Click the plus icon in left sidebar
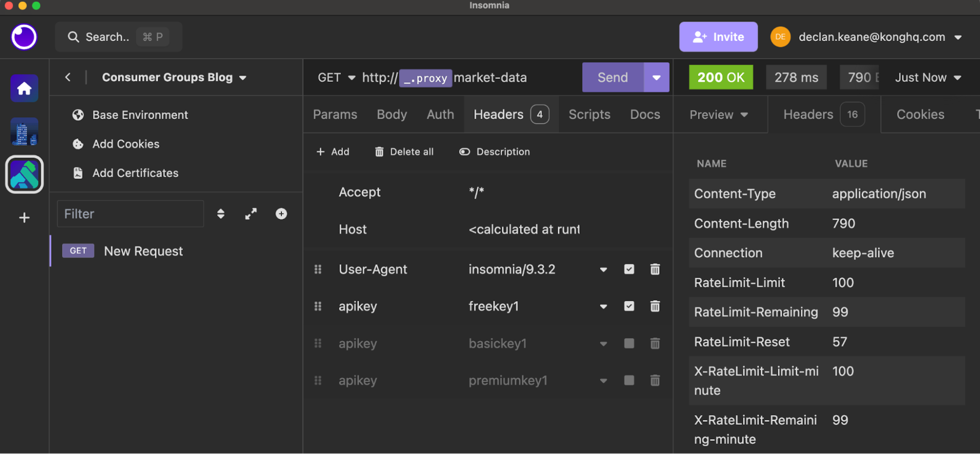Viewport: 980px width, 454px height. click(x=24, y=218)
